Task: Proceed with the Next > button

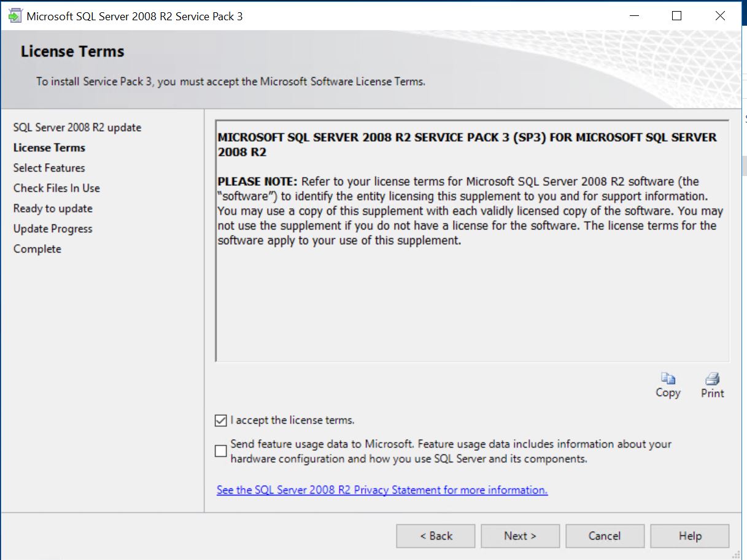Action: tap(520, 536)
